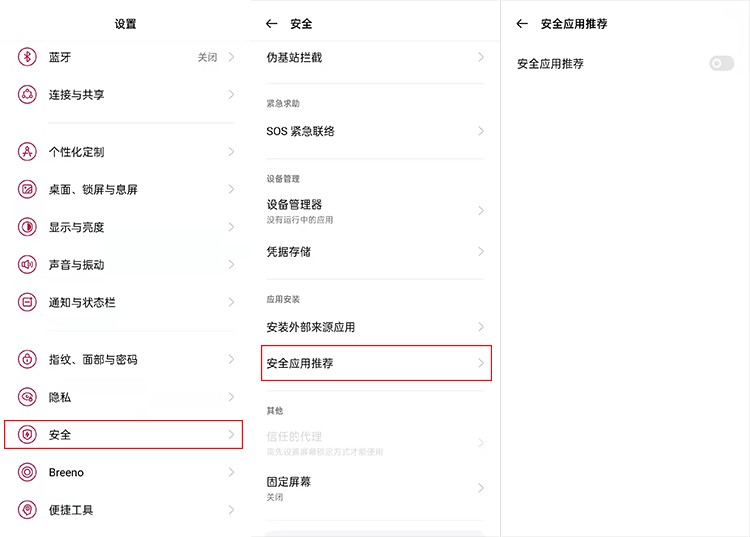The width and height of the screenshot is (750, 537).
Task: Click the Breeno icon
Action: click(27, 472)
